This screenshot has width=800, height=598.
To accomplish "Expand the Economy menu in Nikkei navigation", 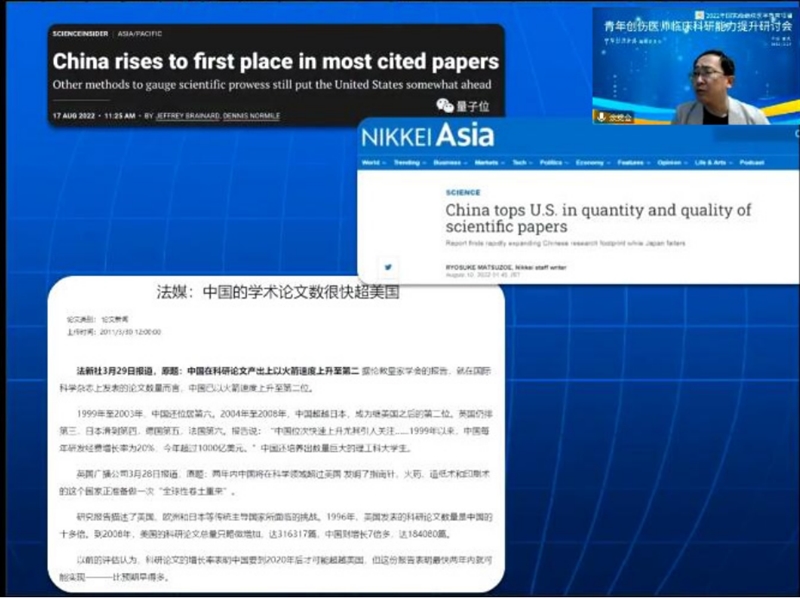I will click(x=592, y=163).
